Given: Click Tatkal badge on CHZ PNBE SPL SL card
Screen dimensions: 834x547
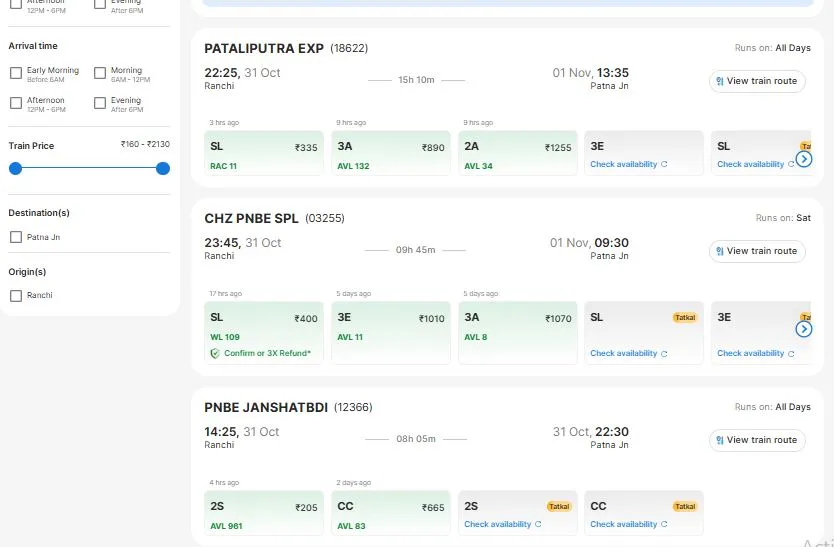Looking at the screenshot, I should coord(685,318).
